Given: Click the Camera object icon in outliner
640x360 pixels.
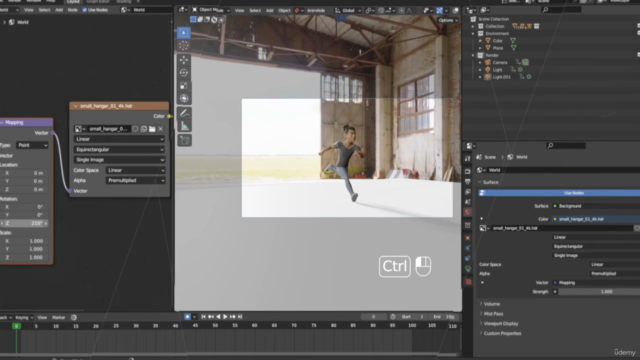Looking at the screenshot, I should (488, 62).
